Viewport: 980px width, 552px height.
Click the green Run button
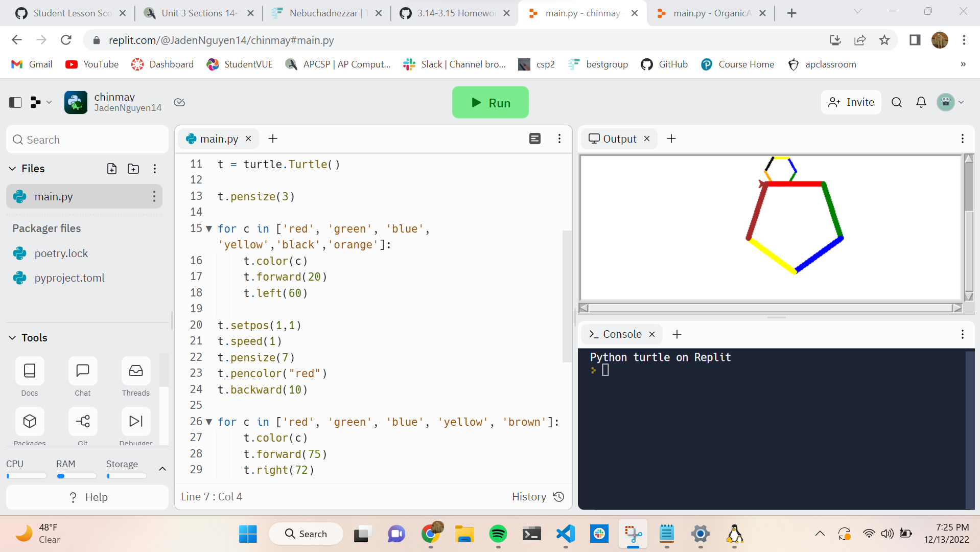491,103
